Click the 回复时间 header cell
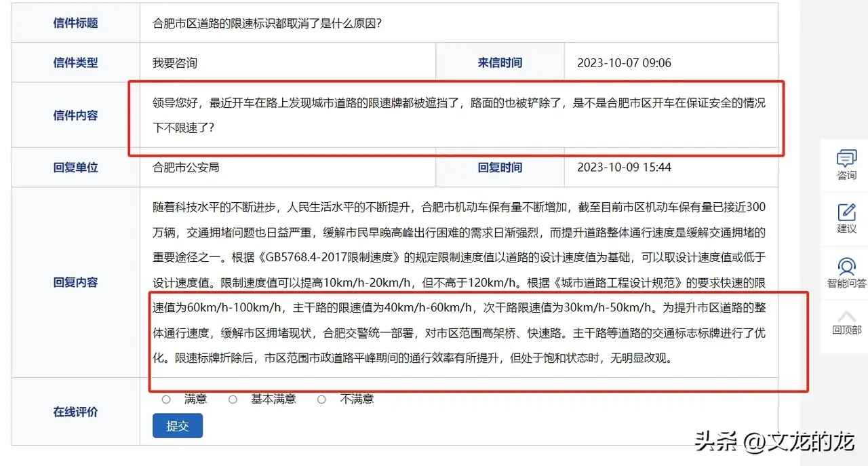Viewport: 868px width, 466px height. (500, 168)
